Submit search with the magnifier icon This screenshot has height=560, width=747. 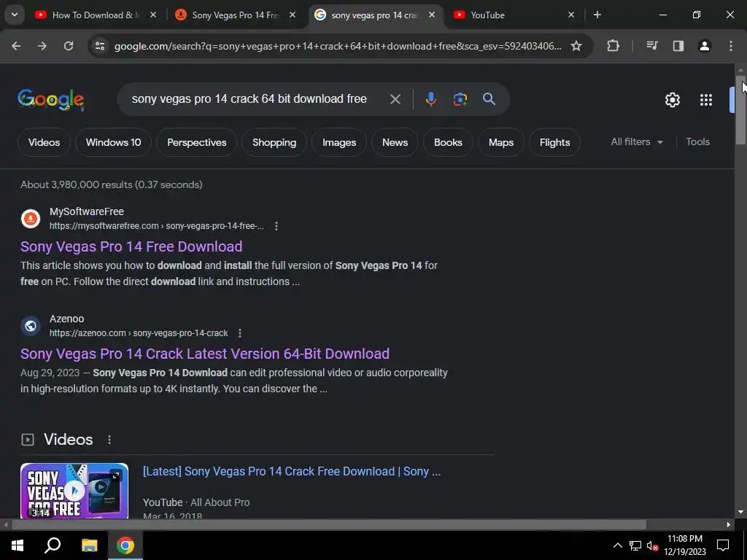[489, 99]
